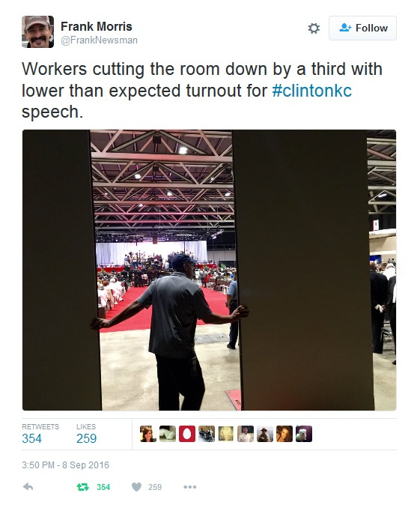This screenshot has height=508, width=420.
Task: Open the first liker's avatar
Action: coord(148,434)
